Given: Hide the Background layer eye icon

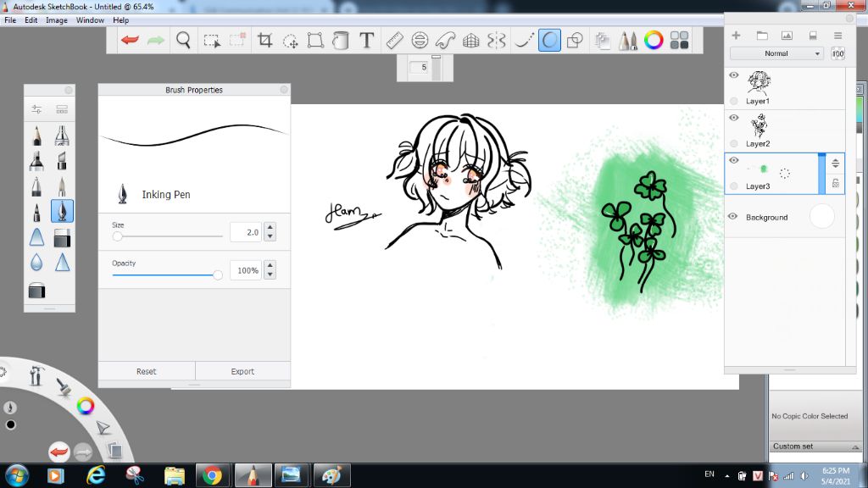Looking at the screenshot, I should (733, 216).
